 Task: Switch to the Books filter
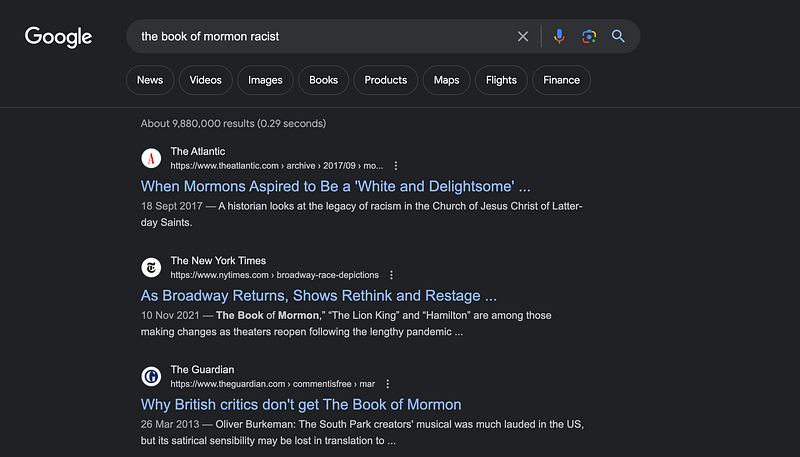tap(323, 80)
